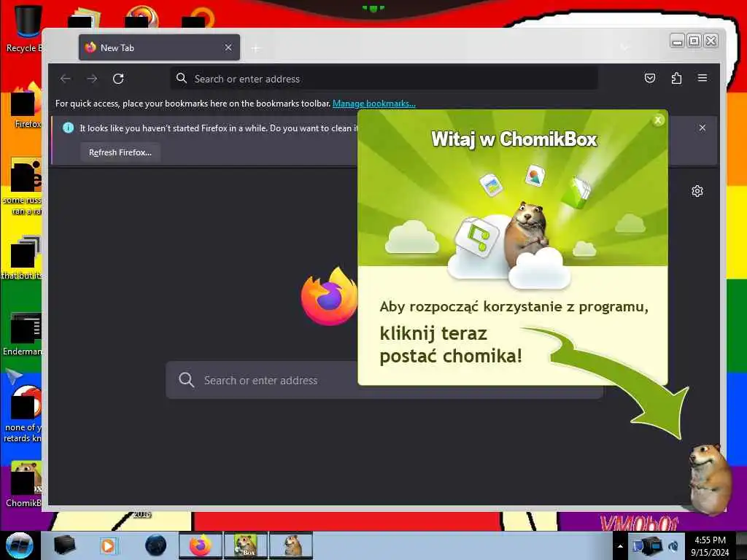Open the Windows Start menu orb
The image size is (747, 560).
click(x=20, y=545)
